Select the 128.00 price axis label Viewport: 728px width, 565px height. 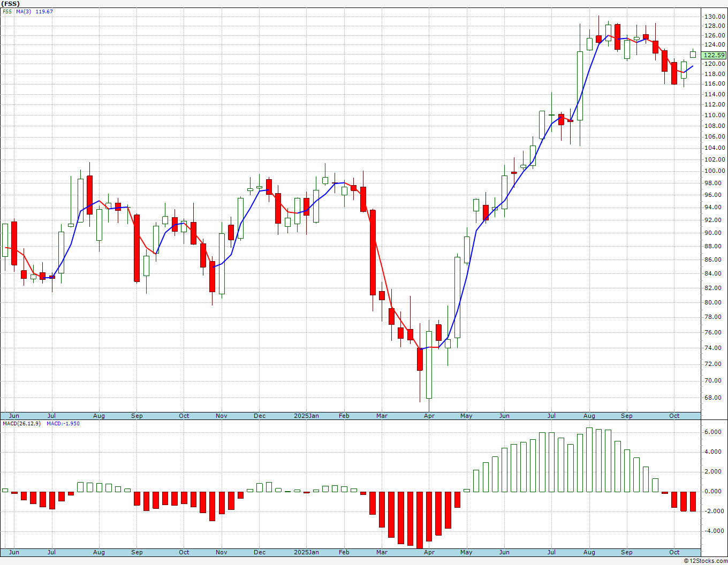[715, 26]
